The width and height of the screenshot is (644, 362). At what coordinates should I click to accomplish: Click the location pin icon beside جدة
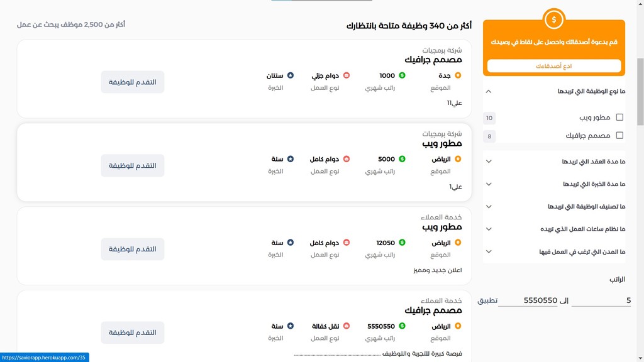[458, 75]
